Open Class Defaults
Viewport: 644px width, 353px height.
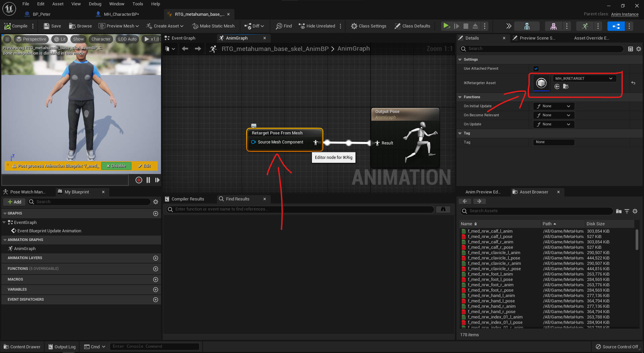click(412, 26)
